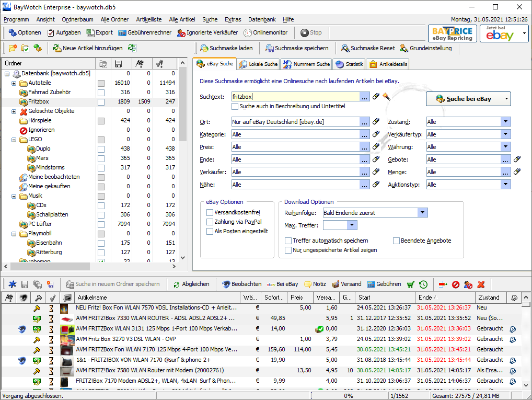Screen dimensions: 532x400
Task: Click Grundeinstellung in the search toolbar
Action: [426, 48]
